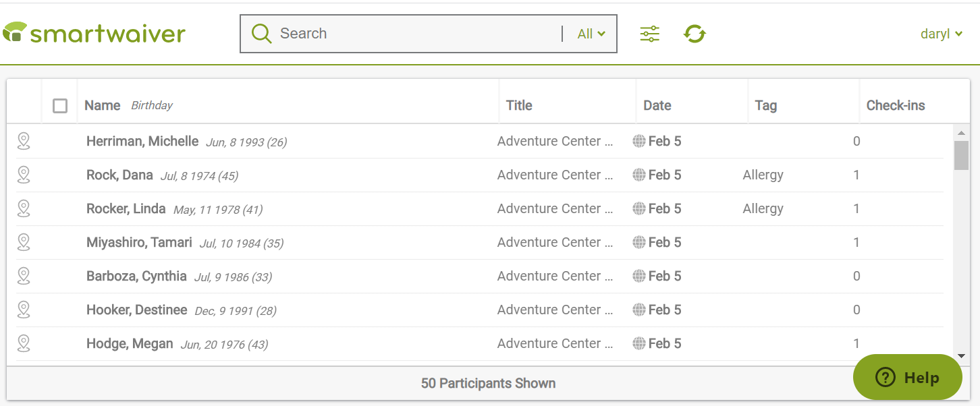Click inside the Search field

[x=405, y=33]
